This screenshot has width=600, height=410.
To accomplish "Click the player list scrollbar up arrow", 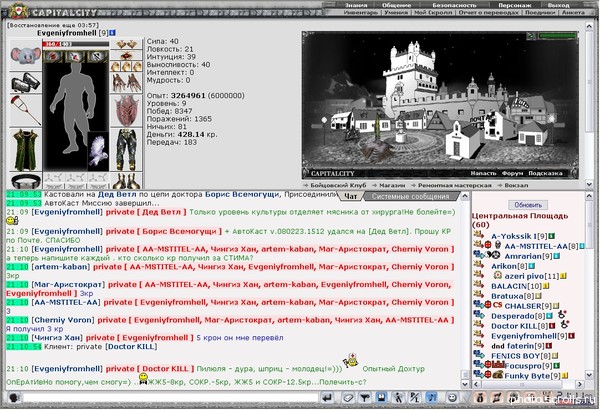I will click(590, 196).
